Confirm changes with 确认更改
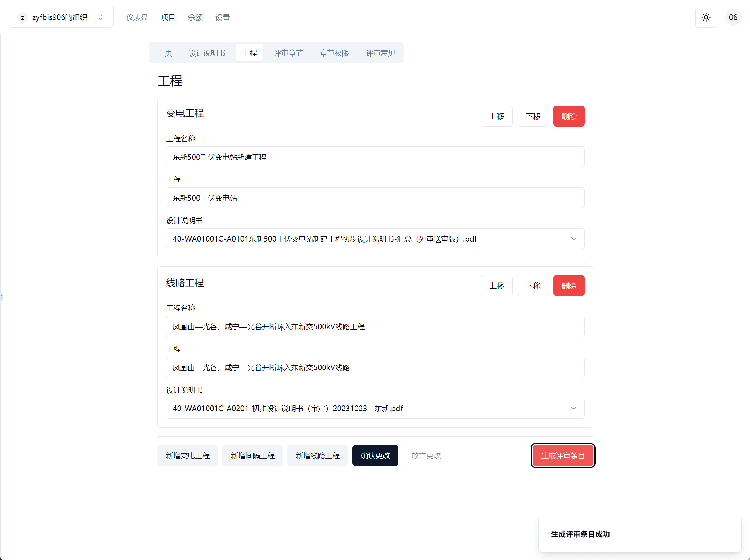 375,455
